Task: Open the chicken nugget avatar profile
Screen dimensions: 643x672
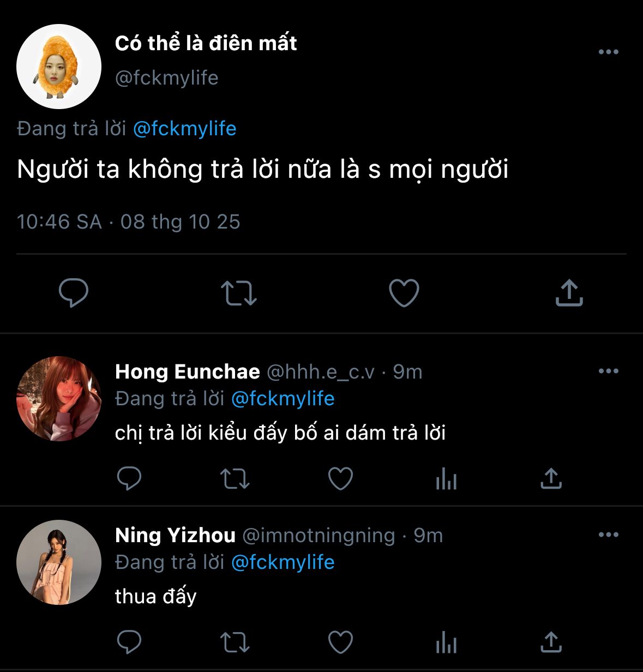Action: (x=59, y=67)
